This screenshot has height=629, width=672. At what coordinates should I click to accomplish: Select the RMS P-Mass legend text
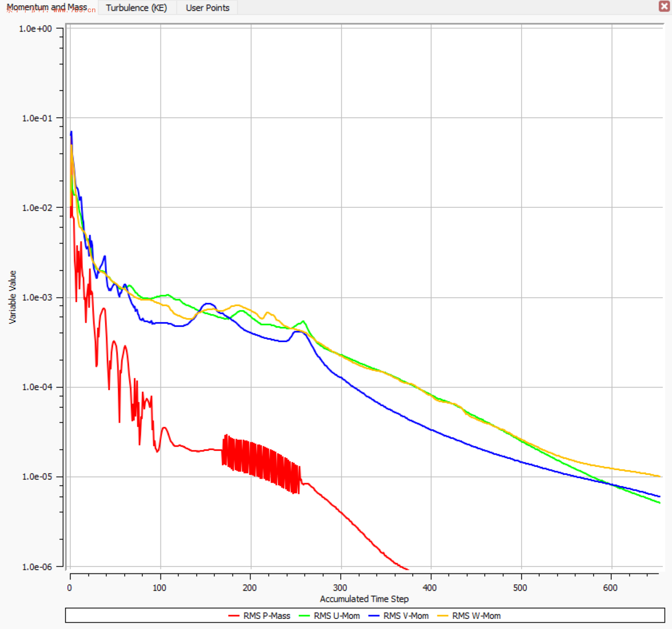click(x=267, y=616)
